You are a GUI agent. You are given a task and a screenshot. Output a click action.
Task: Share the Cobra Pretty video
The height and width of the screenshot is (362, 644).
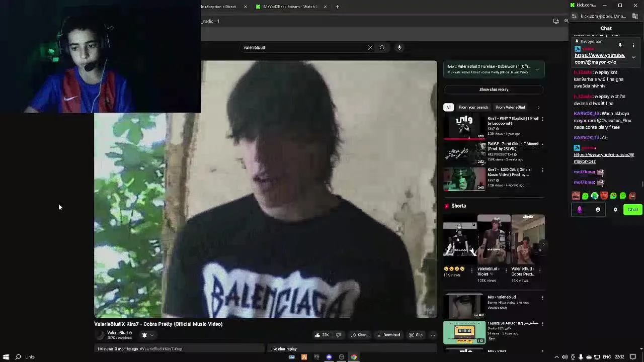359,335
